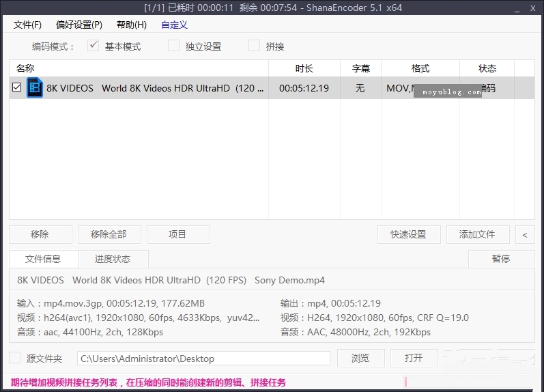Click the 格式 column header
This screenshot has width=544, height=392.
coord(420,68)
